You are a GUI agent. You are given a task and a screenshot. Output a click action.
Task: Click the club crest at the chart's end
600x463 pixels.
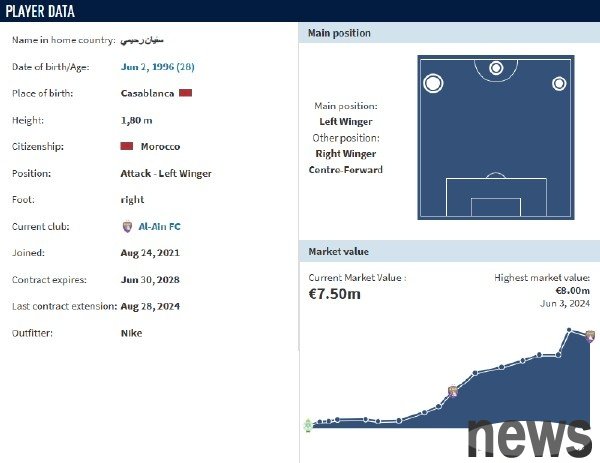coord(590,336)
